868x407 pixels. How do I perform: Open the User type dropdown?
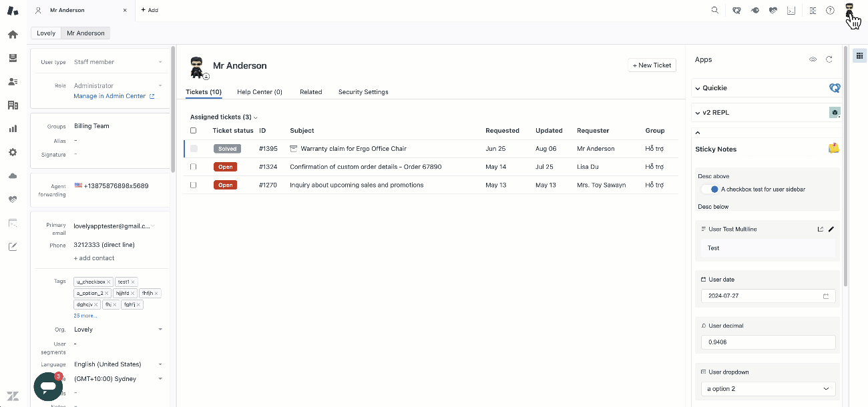tap(118, 62)
